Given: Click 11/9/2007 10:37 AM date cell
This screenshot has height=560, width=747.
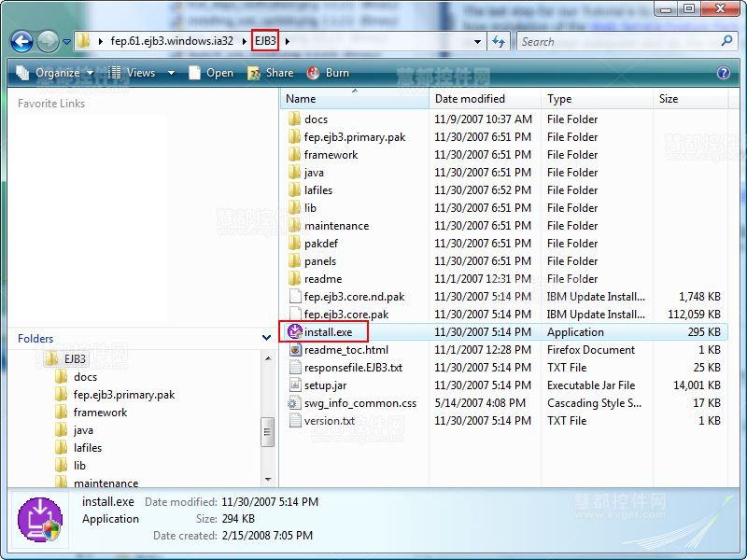Looking at the screenshot, I should tap(483, 119).
